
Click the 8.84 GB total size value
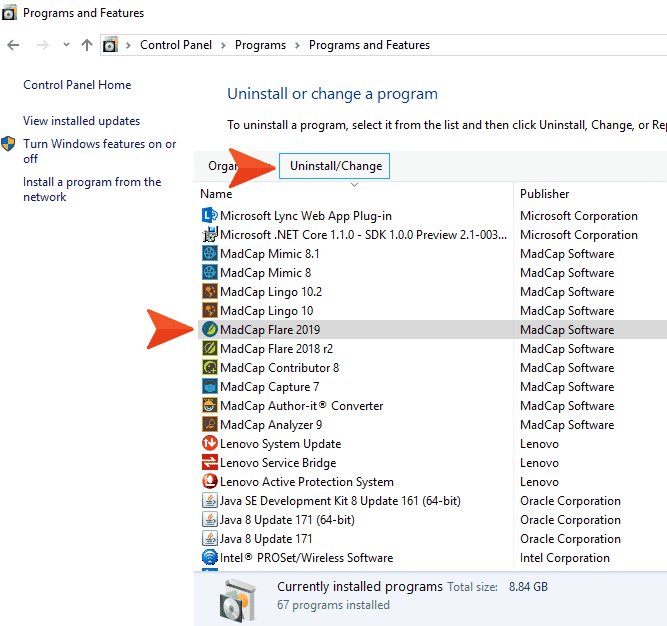point(528,587)
